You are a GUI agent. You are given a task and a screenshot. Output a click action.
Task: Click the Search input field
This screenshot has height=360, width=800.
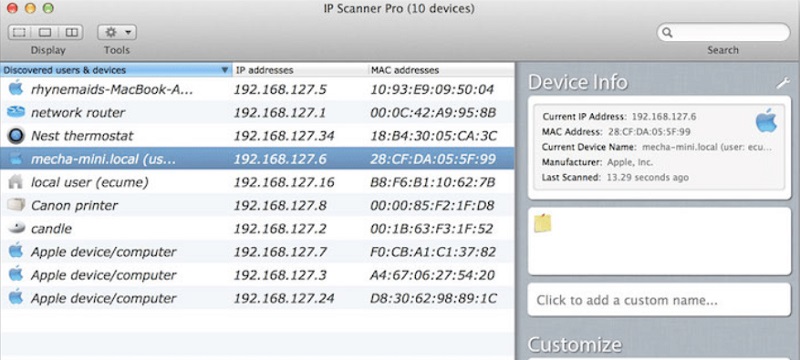click(x=723, y=33)
